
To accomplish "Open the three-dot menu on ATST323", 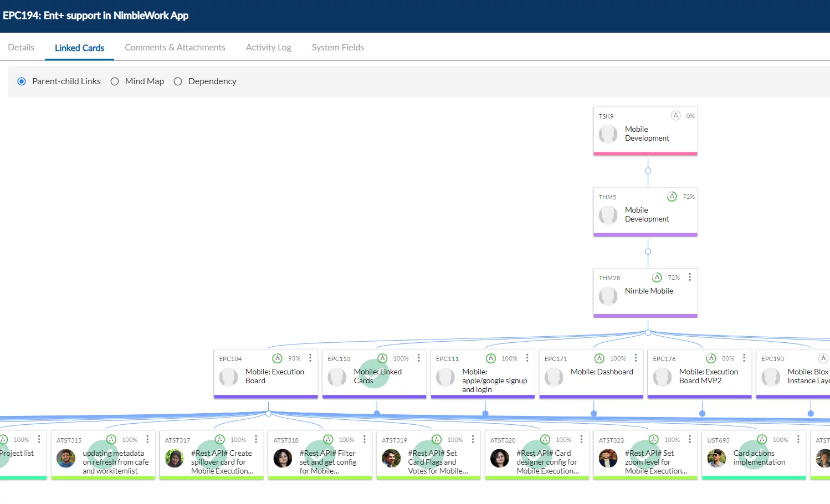I will [690, 438].
